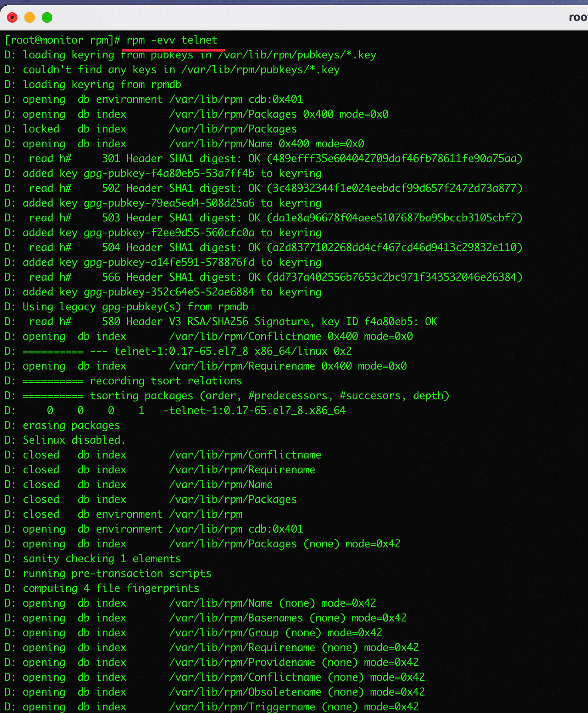Click 'Using legacy gpg-pubkey(s) from rpmdb' line
This screenshot has height=713, width=588.
coord(135,307)
